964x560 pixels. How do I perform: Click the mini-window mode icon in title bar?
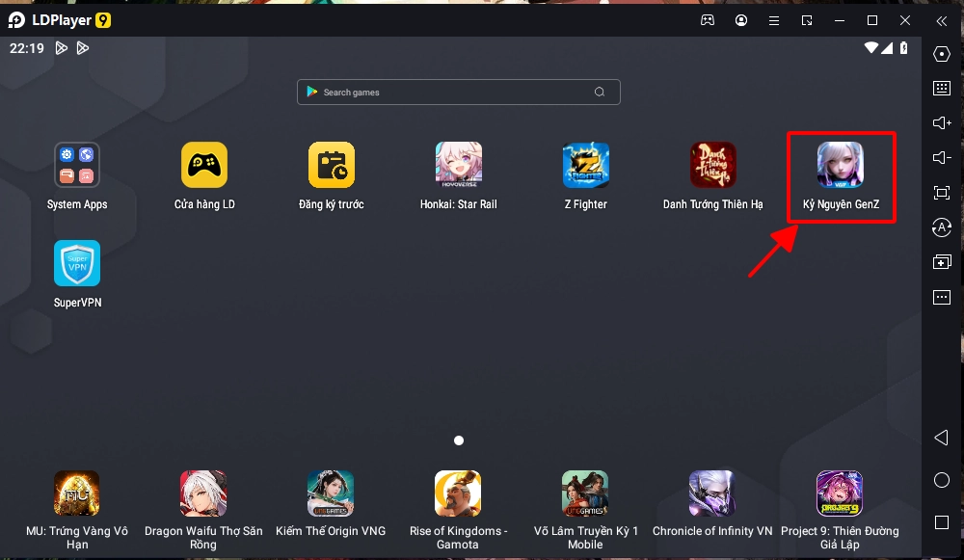tap(807, 21)
